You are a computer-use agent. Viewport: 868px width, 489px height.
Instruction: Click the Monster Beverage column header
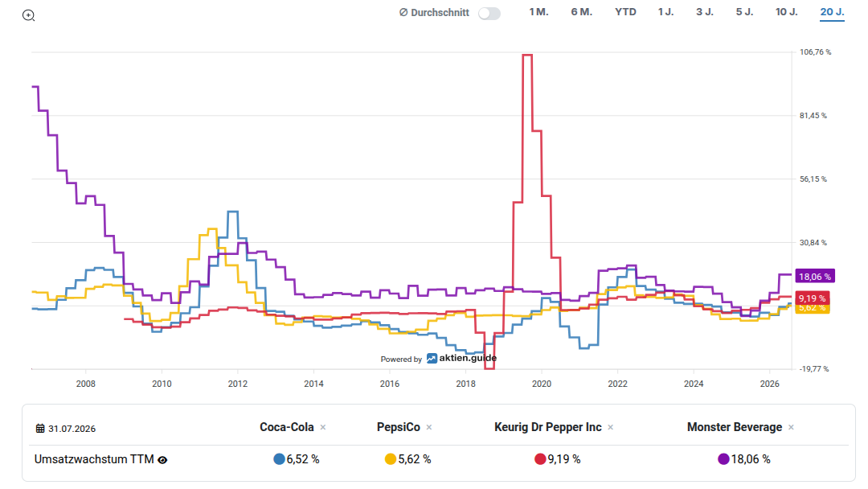[735, 428]
